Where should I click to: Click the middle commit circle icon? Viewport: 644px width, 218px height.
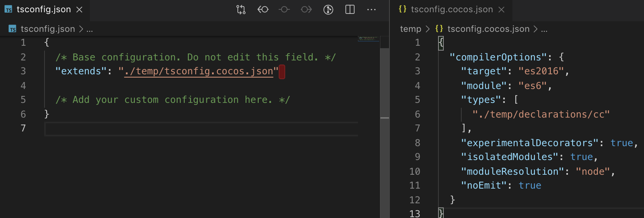coord(284,9)
